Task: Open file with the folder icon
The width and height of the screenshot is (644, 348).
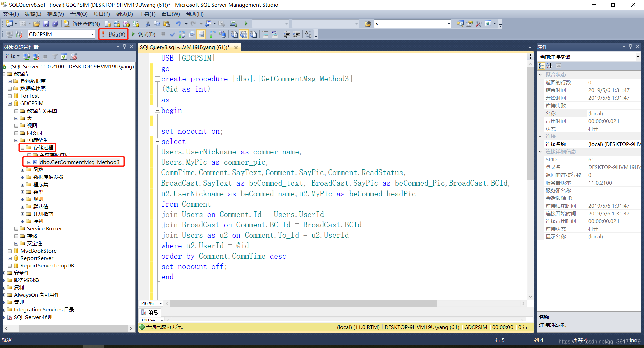Action: tap(37, 24)
